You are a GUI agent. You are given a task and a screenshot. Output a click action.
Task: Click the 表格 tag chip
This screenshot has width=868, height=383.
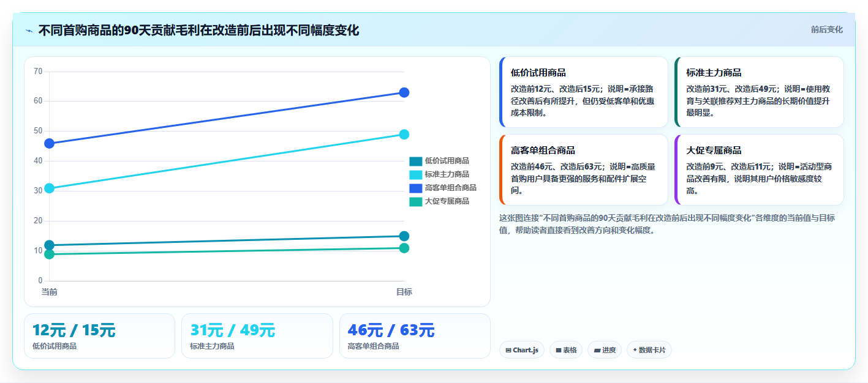566,350
